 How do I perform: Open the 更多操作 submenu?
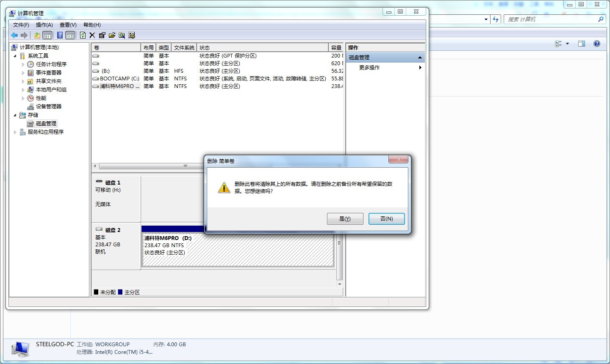tap(385, 68)
